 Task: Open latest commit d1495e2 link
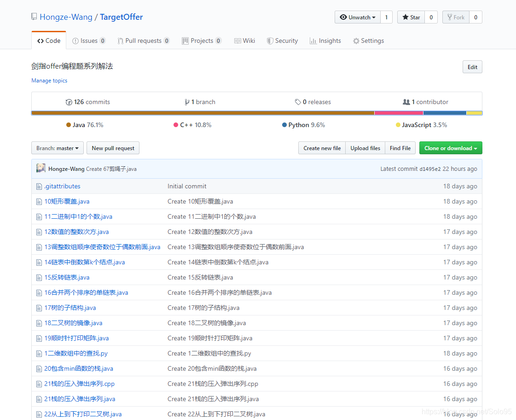pyautogui.click(x=430, y=169)
